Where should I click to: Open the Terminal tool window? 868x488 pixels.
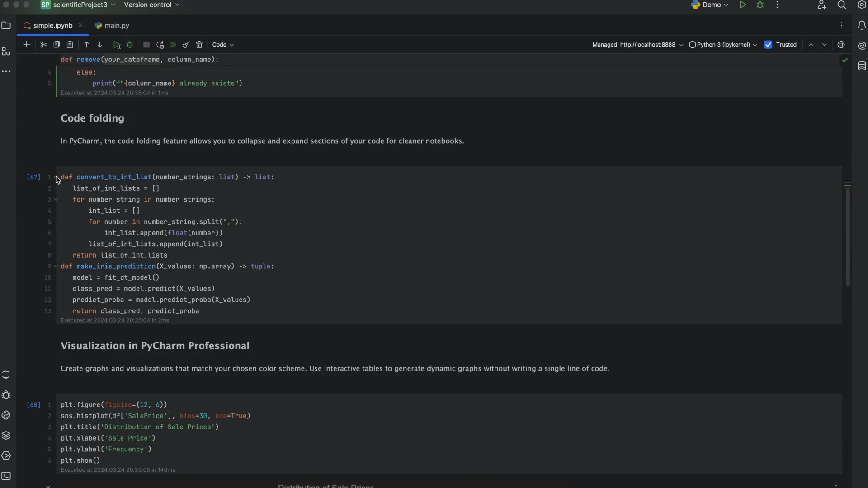click(6, 476)
